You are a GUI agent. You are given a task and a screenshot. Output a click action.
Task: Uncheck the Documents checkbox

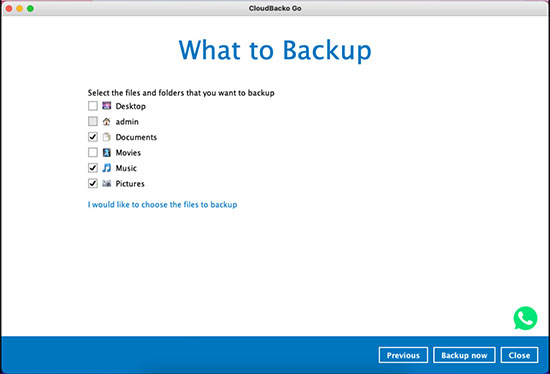[93, 137]
